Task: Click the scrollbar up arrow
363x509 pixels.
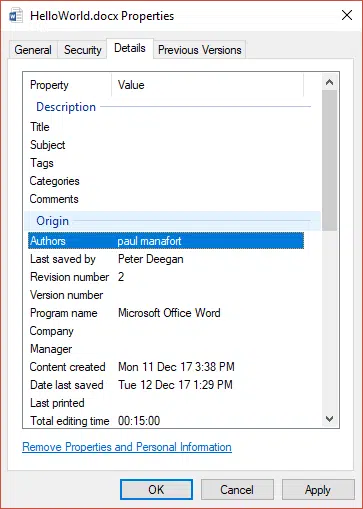Action: point(329,82)
